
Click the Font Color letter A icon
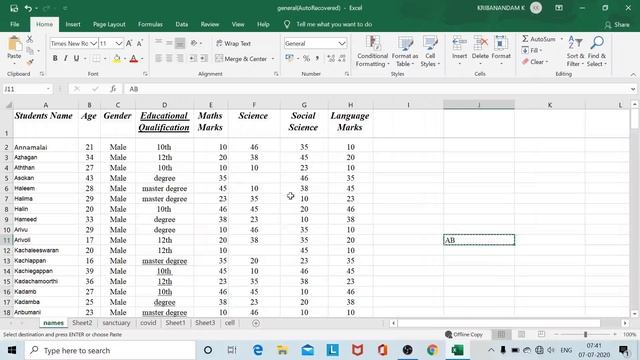pyautogui.click(x=133, y=59)
